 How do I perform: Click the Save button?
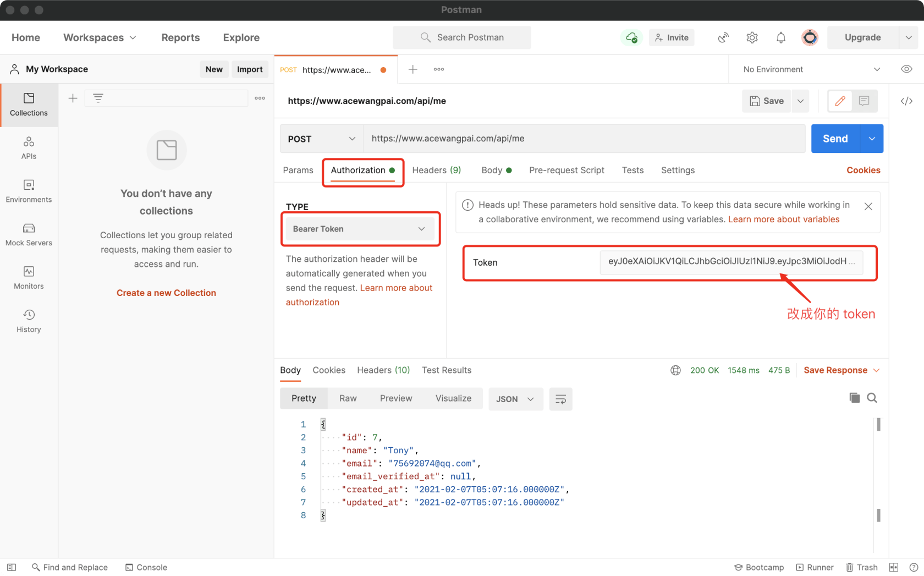tap(767, 101)
